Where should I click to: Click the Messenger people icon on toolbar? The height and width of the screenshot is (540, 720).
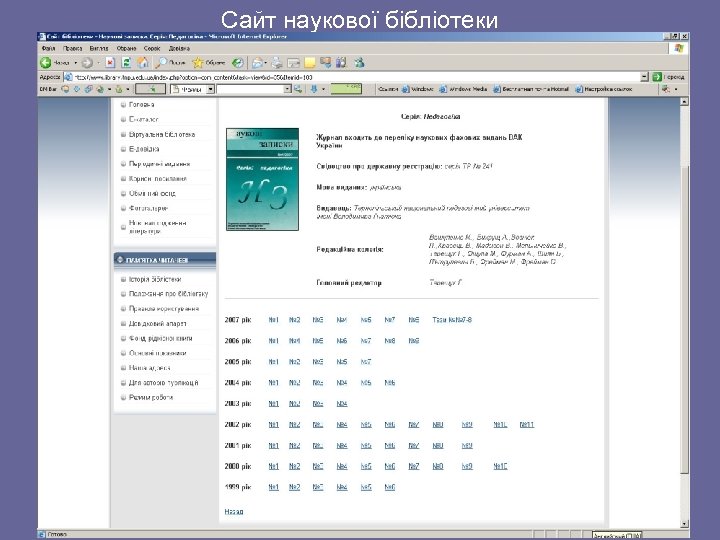326,62
